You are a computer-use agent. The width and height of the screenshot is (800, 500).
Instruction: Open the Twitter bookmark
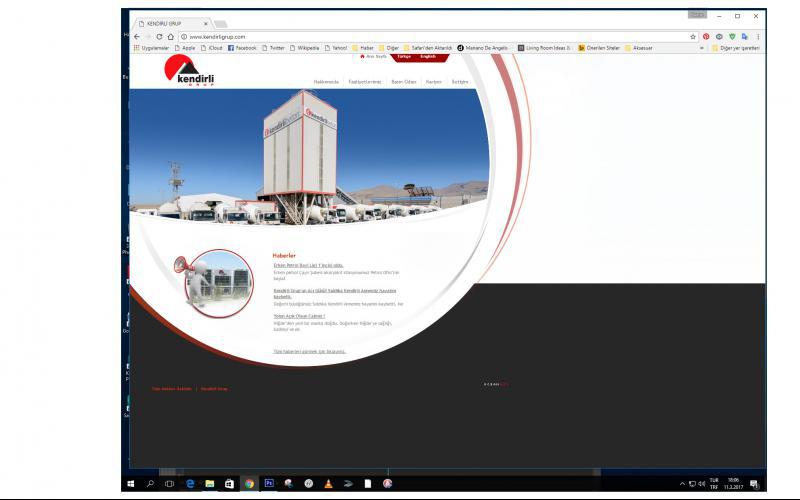click(x=273, y=48)
